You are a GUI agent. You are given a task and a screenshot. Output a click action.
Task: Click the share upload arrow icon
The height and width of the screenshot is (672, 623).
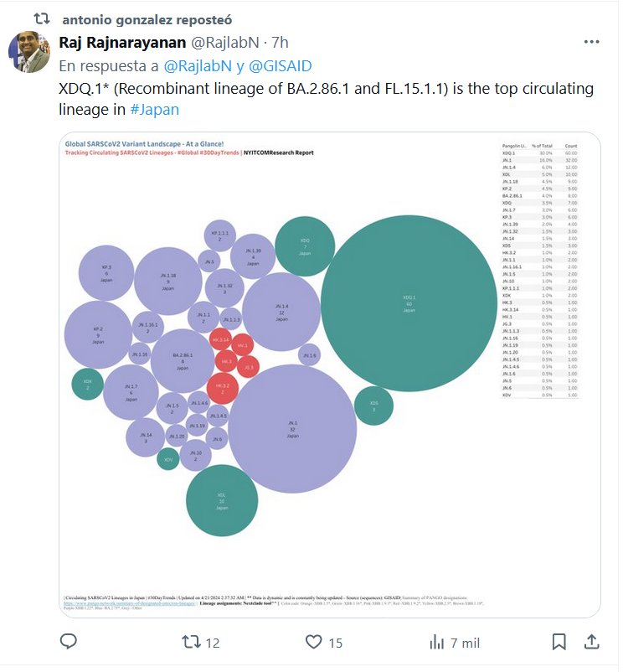591,642
